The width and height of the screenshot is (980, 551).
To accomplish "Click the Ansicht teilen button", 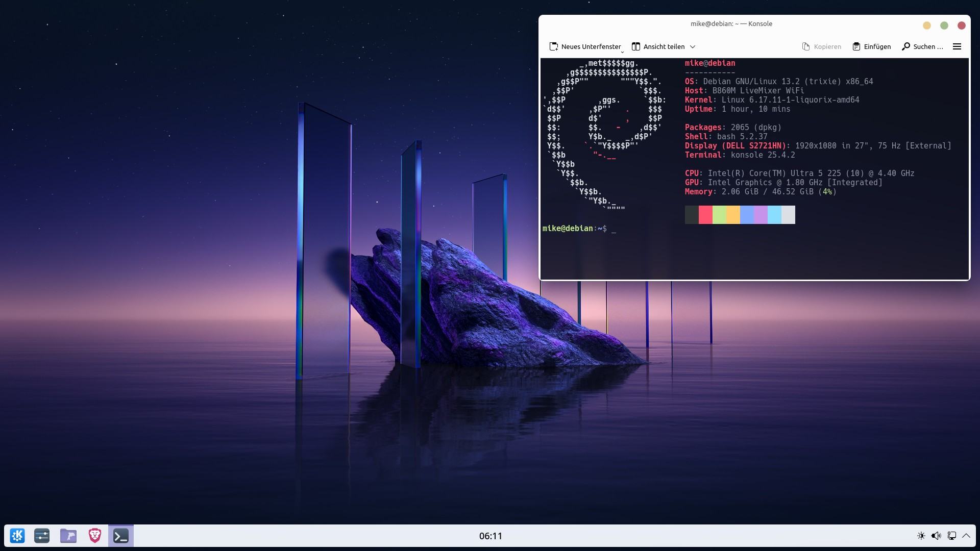I will 658,46.
